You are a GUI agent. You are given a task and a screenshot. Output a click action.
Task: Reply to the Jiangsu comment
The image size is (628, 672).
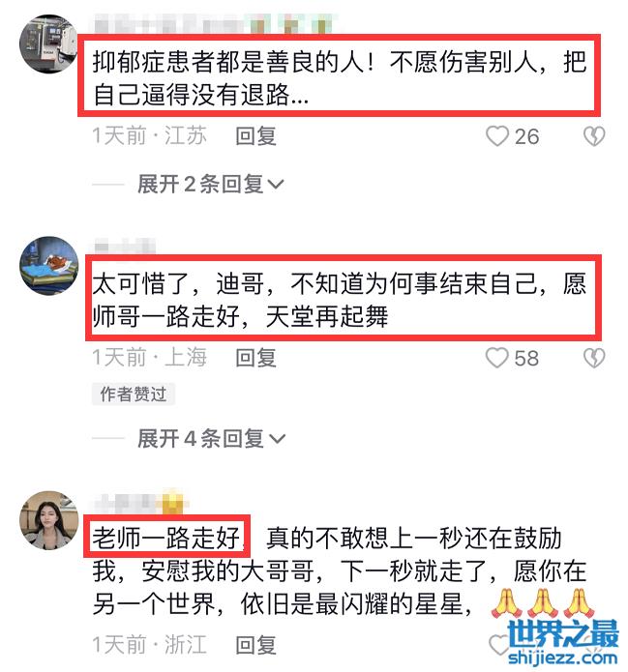tap(255, 136)
